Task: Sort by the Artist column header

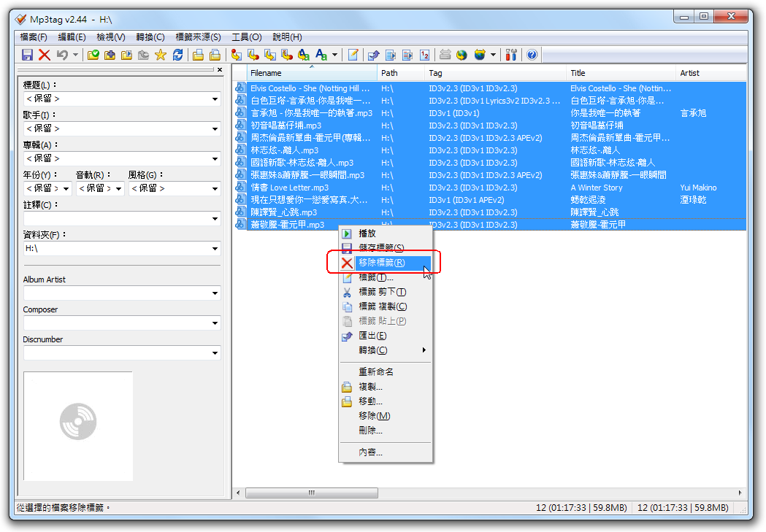Action: 711,73
